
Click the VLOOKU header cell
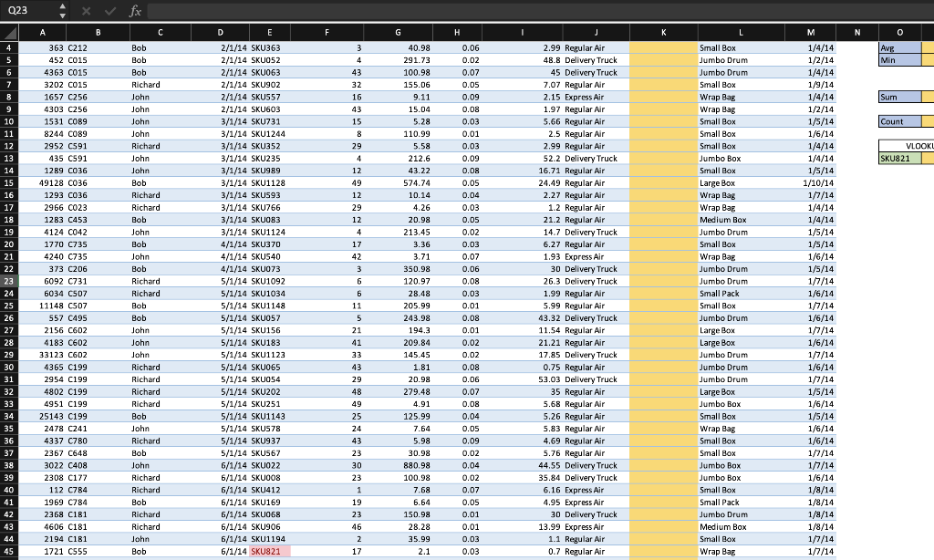tap(907, 146)
